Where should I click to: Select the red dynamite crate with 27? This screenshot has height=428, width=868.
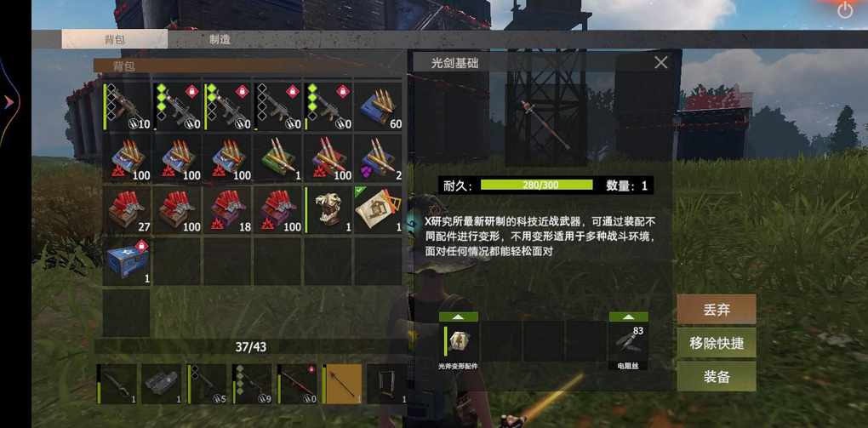click(x=126, y=210)
